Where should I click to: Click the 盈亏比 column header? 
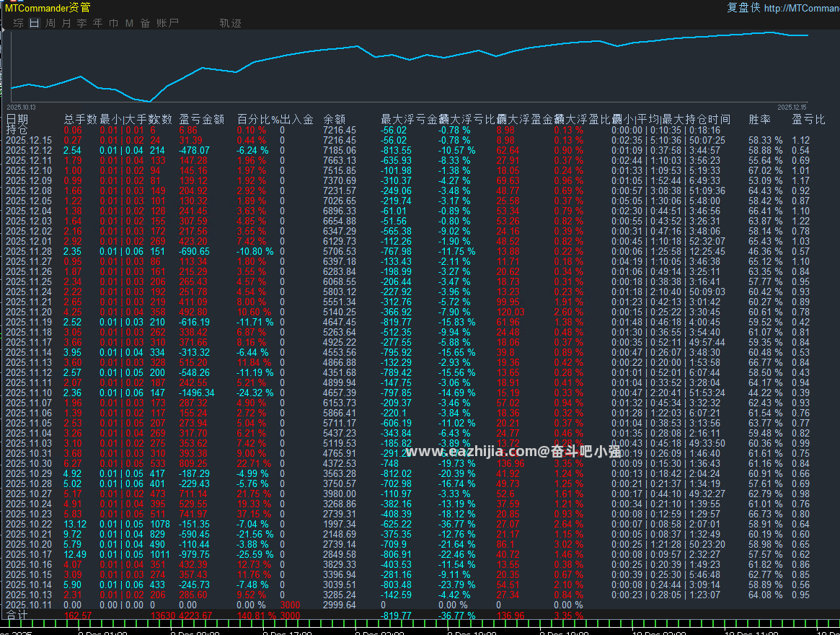pos(808,119)
